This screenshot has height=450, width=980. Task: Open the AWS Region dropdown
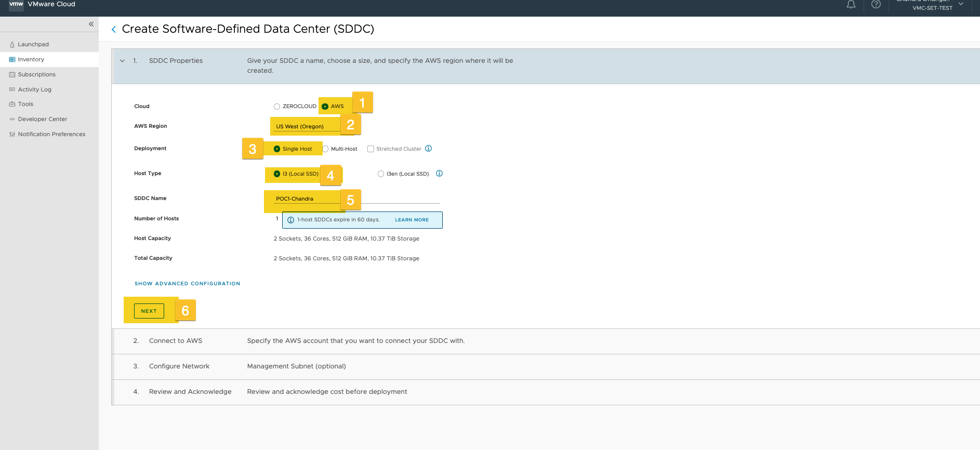[x=307, y=126]
